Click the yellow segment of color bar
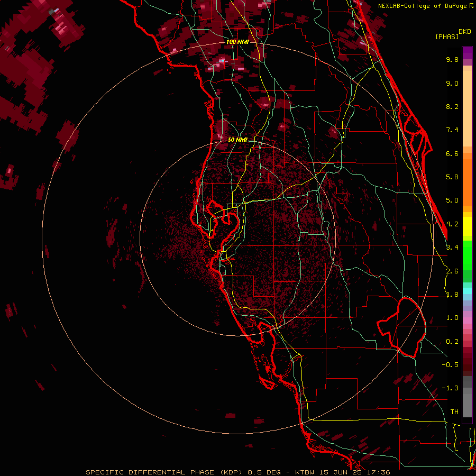The height and width of the screenshot is (476, 476). [x=467, y=226]
